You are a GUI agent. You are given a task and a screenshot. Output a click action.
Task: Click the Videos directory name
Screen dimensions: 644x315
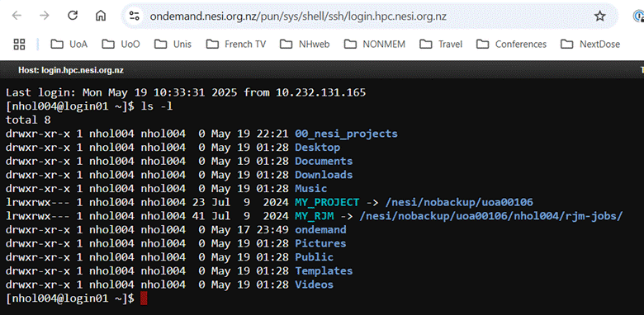pyautogui.click(x=315, y=284)
